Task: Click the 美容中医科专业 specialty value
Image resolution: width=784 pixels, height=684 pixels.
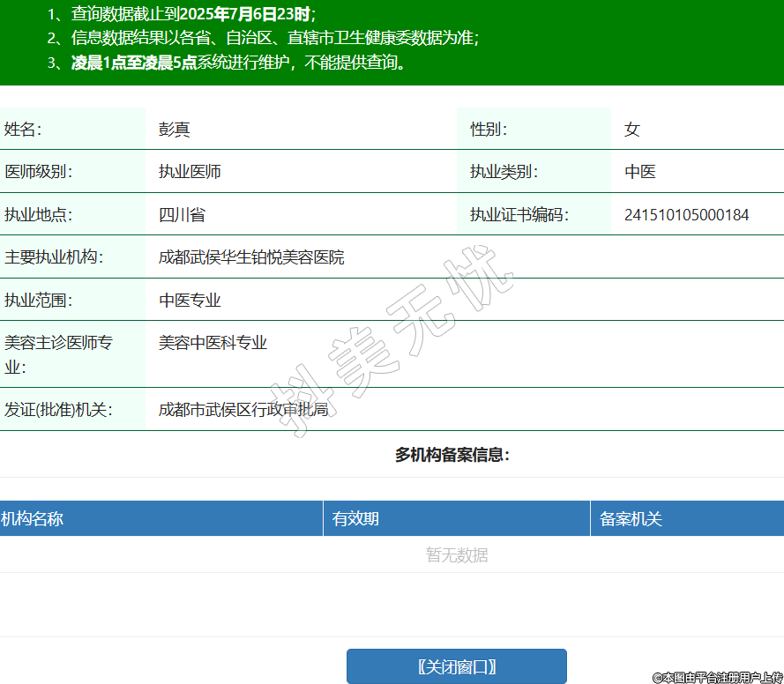Action: pyautogui.click(x=213, y=343)
